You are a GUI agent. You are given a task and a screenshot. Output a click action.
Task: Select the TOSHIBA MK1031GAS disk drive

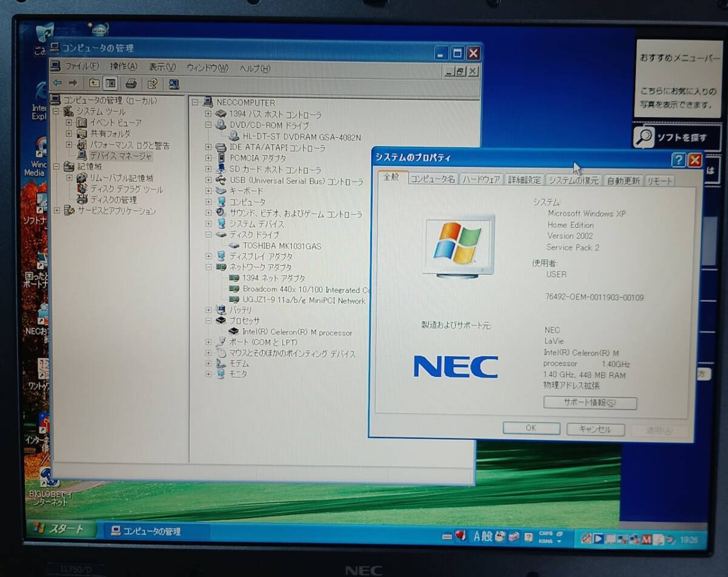point(282,246)
